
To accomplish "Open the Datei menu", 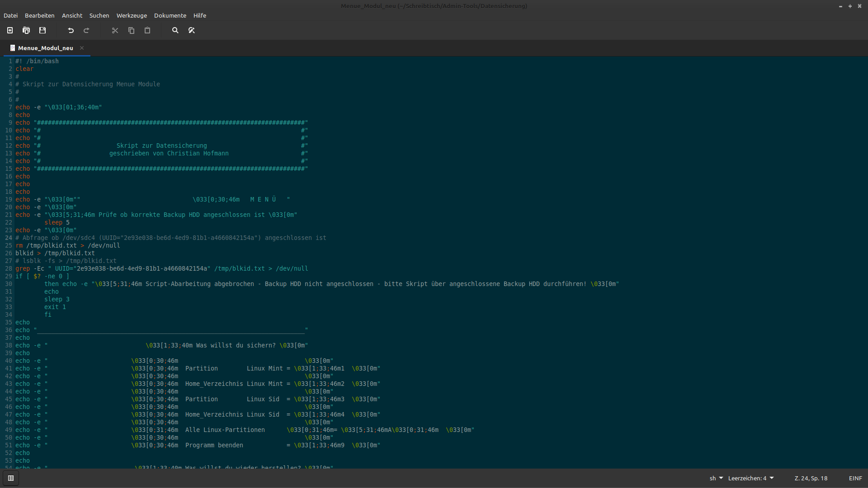I will [10, 15].
